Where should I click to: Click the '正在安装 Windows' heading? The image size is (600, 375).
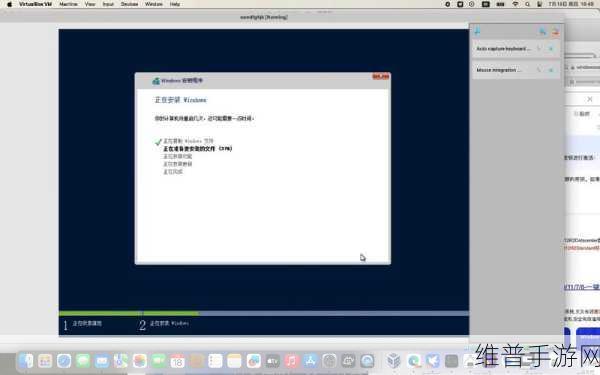(180, 100)
